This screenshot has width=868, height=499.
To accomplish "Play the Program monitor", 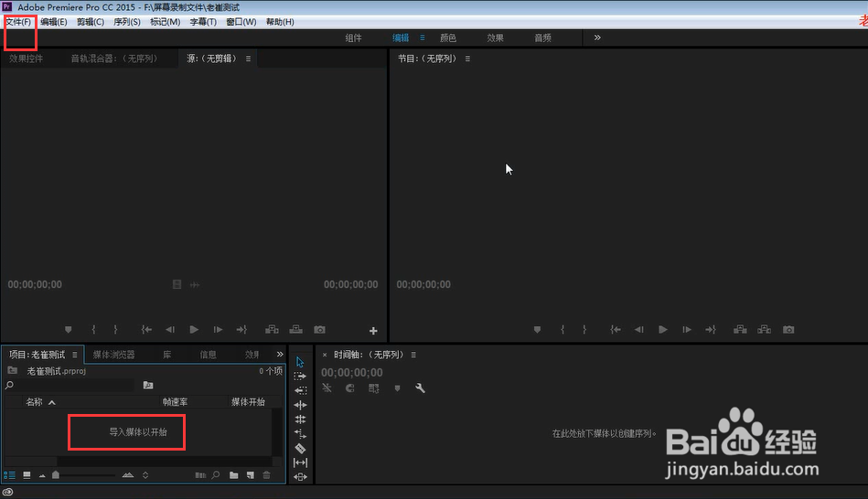I will 662,330.
